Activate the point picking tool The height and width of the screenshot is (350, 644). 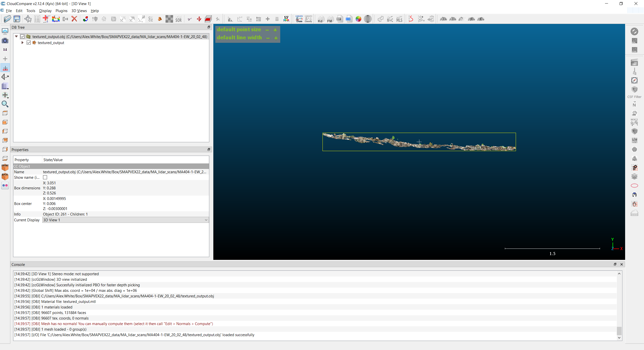(28, 19)
